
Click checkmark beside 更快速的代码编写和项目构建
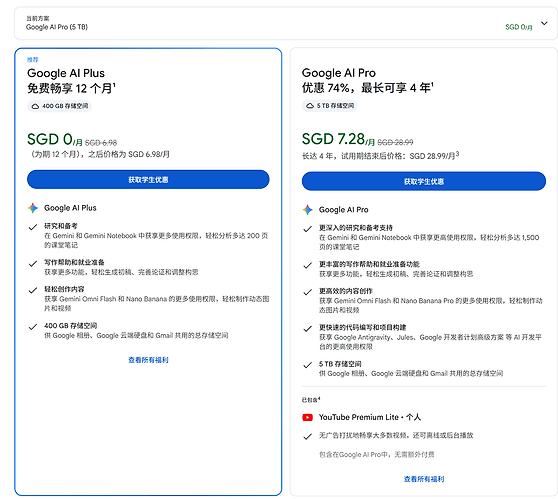[307, 329]
